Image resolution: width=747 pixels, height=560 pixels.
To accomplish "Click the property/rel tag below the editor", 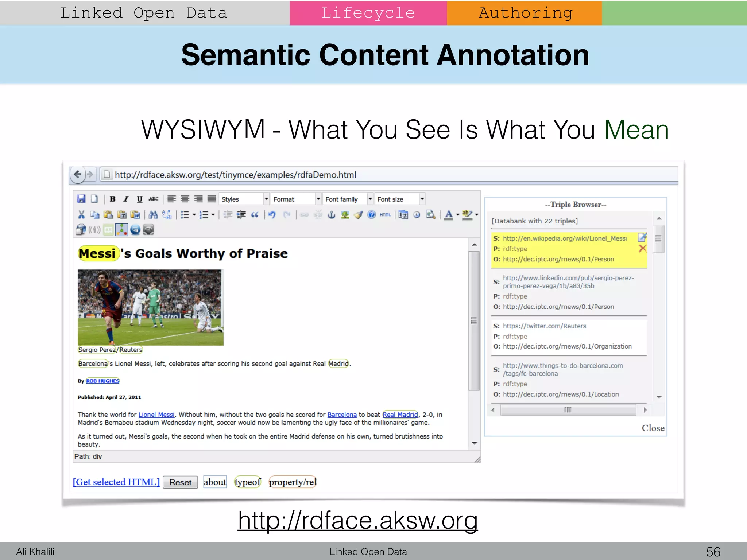I will tap(293, 482).
